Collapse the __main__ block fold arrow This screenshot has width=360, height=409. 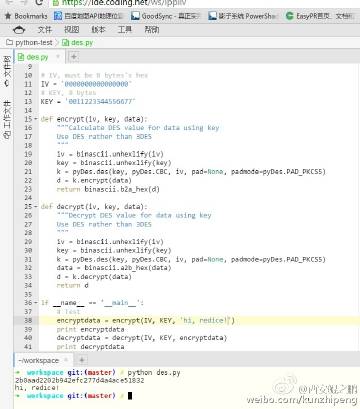coord(36,303)
